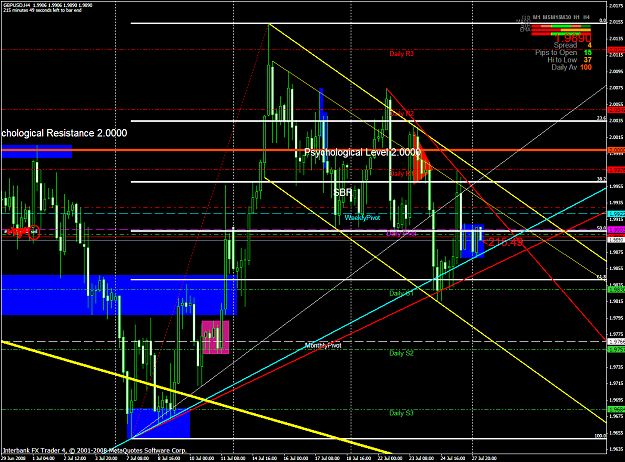Click the multi-timeframe trend color bars
Screen dimensions: 625x462
pos(561,30)
